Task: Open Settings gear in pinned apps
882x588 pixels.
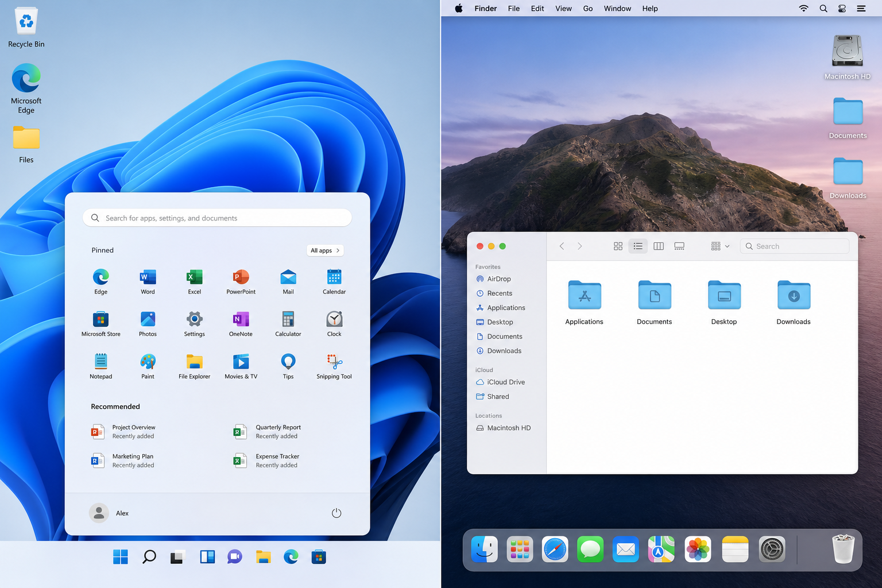Action: tap(195, 324)
